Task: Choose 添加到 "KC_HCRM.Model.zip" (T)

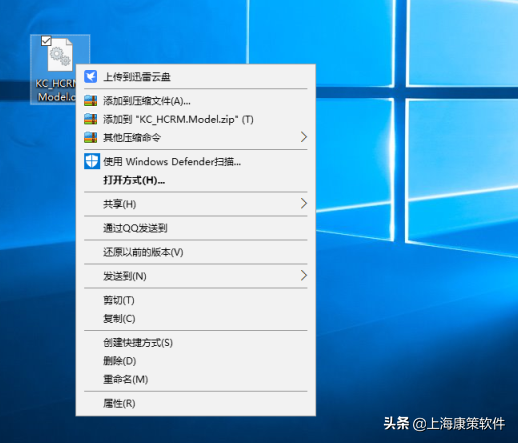Action: click(x=196, y=119)
